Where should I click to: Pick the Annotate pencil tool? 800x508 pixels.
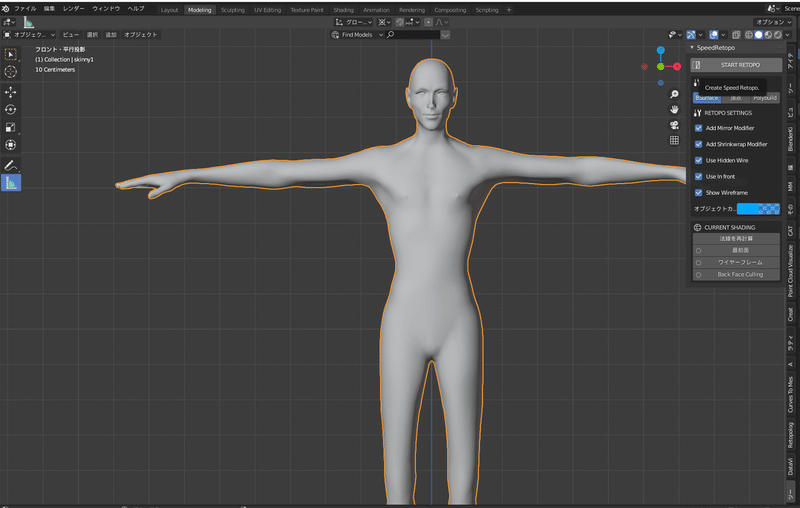(11, 164)
